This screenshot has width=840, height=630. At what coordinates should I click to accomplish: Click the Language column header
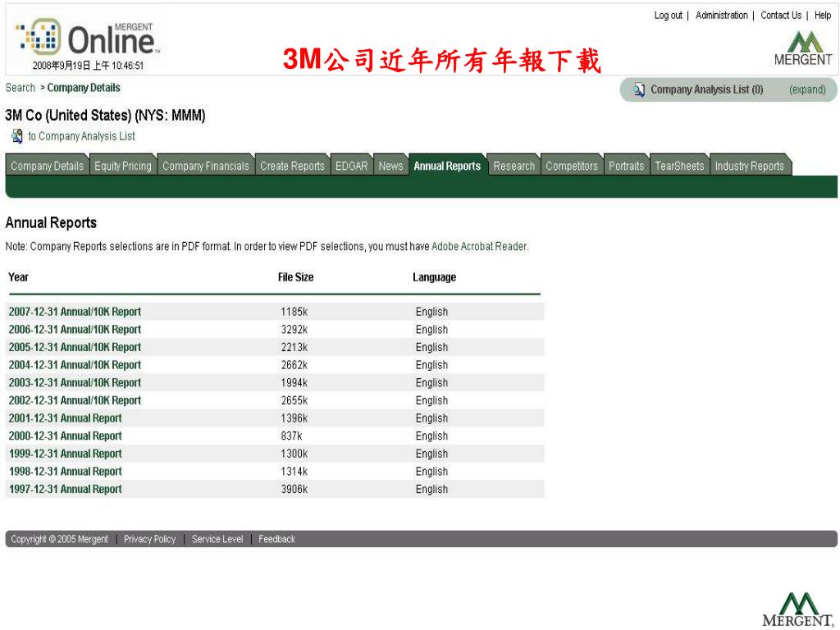[x=434, y=277]
